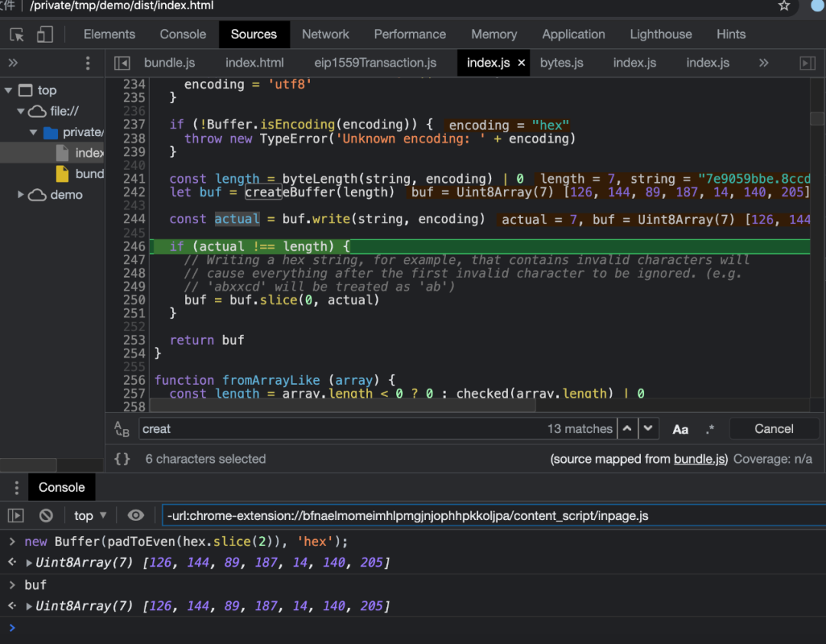This screenshot has height=644, width=826.
Task: Show console sidebar icon
Action: pos(16,516)
